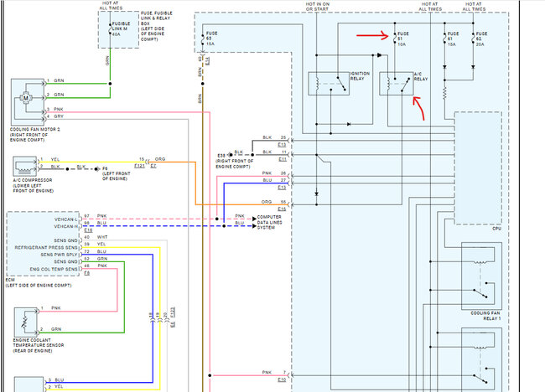
Task: Click the 'BLU 27' wire label
Action: [x=274, y=180]
